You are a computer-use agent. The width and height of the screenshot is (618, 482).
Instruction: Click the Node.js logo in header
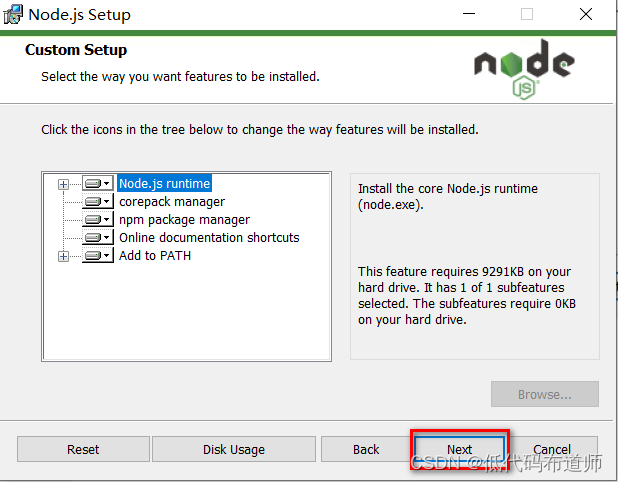tap(524, 69)
